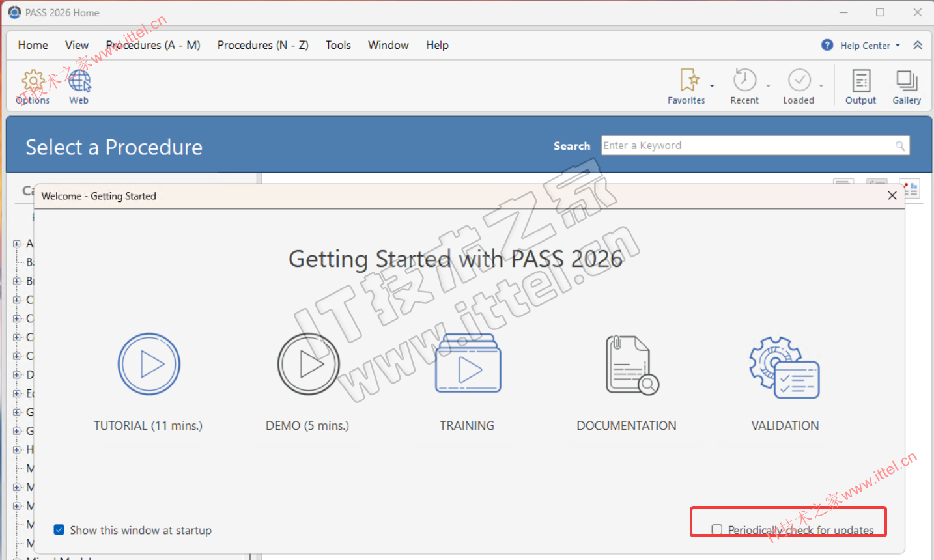
Task: Open the DOCUMENTATION icon
Action: (x=632, y=365)
